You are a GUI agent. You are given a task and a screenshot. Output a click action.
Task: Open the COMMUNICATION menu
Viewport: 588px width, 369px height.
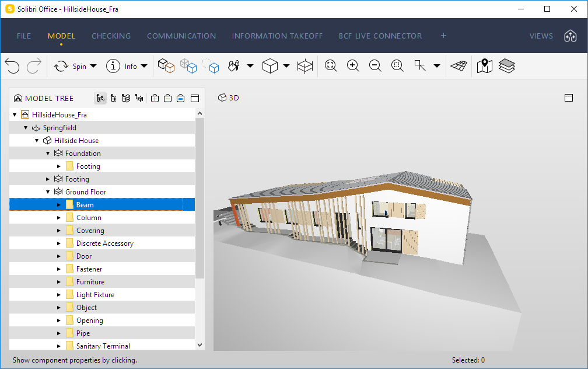click(181, 36)
